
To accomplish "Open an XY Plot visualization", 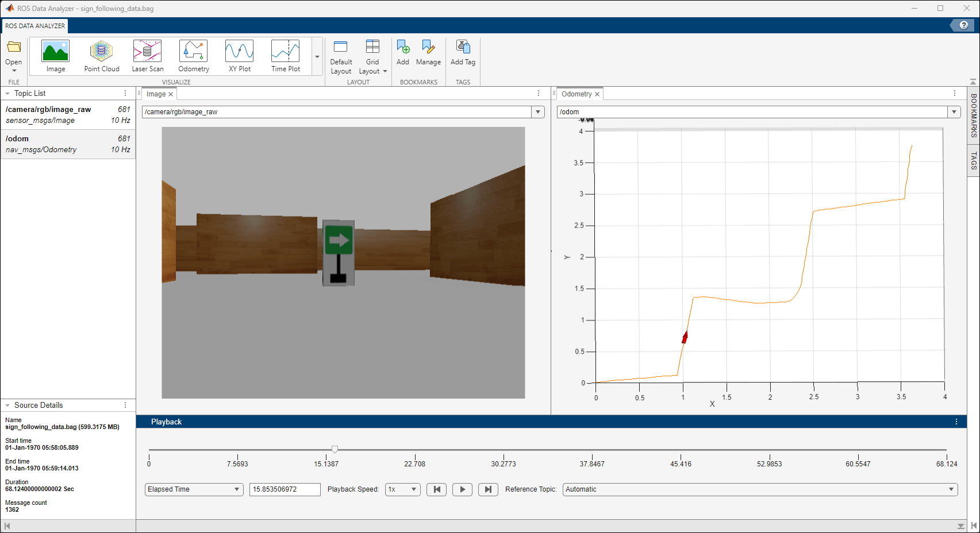I will point(239,55).
